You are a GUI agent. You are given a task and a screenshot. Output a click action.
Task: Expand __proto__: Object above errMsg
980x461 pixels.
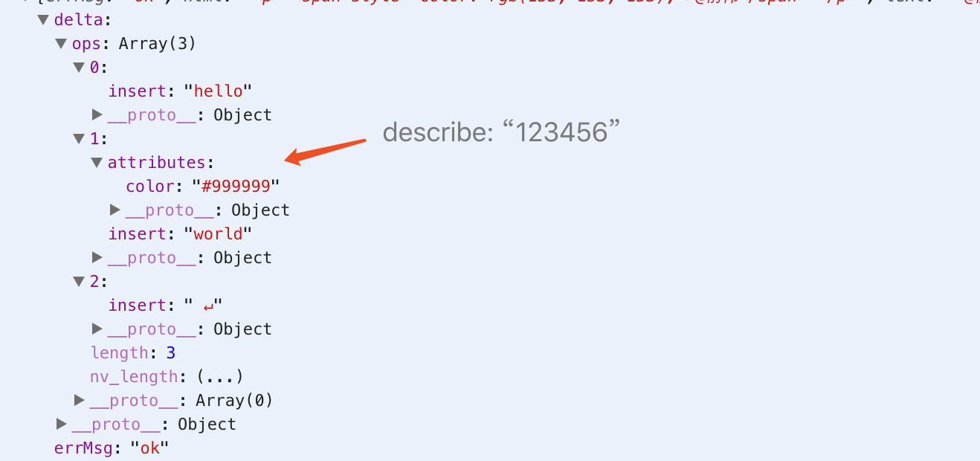coord(61,424)
